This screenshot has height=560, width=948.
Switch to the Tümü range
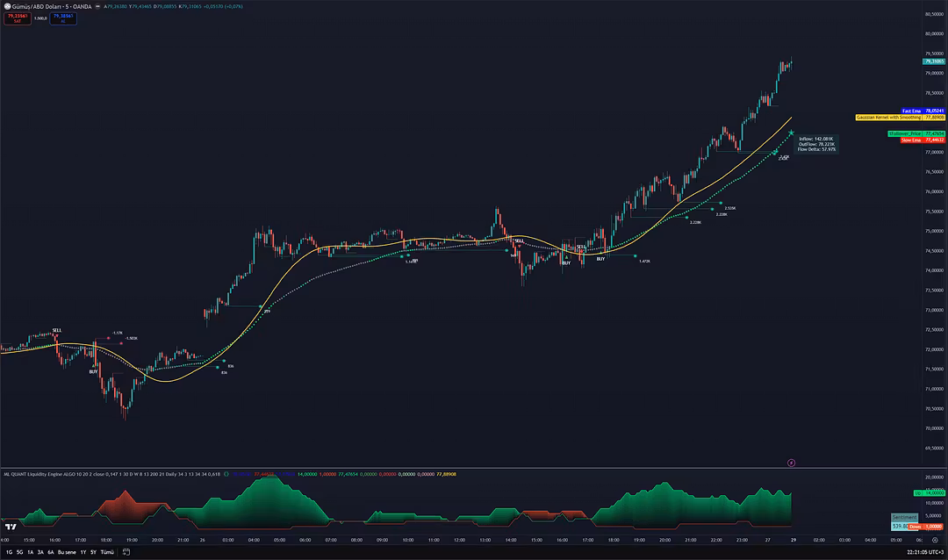click(107, 552)
